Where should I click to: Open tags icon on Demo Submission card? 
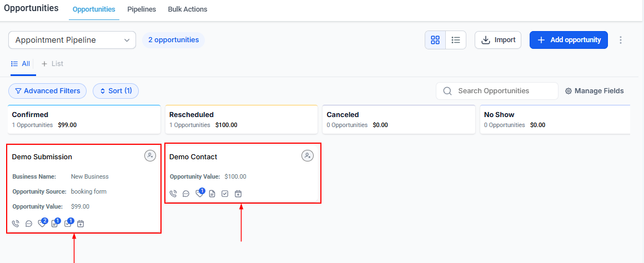point(42,223)
